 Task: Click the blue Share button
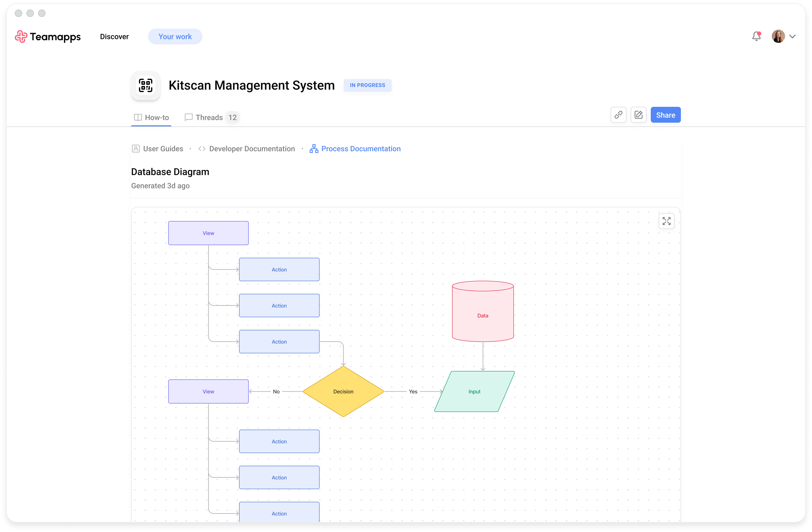point(665,115)
